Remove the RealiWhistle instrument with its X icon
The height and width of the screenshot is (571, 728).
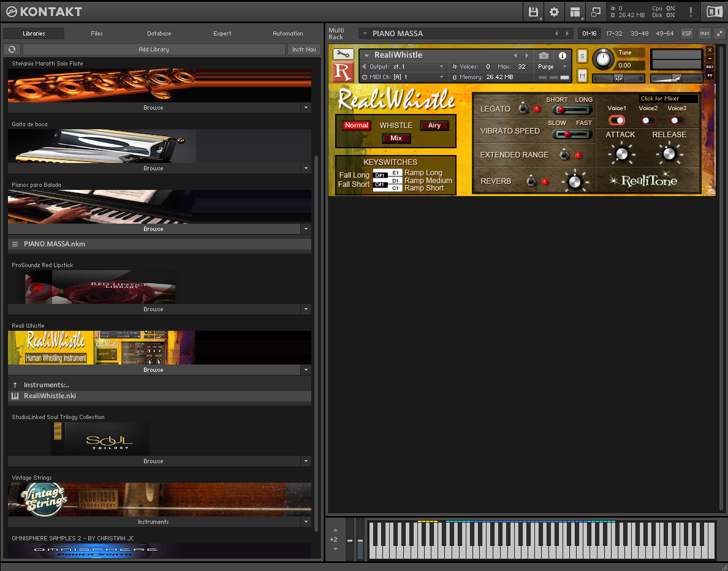[x=710, y=50]
